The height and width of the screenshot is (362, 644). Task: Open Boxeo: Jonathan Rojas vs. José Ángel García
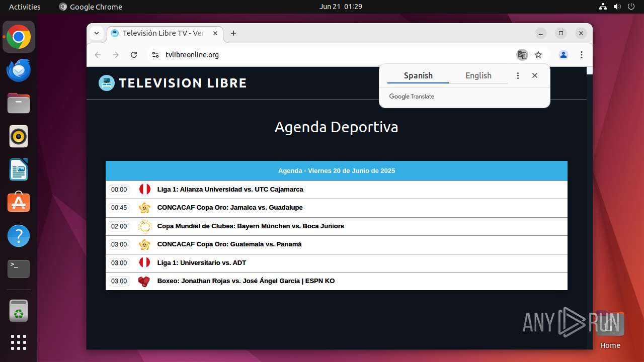(x=246, y=281)
